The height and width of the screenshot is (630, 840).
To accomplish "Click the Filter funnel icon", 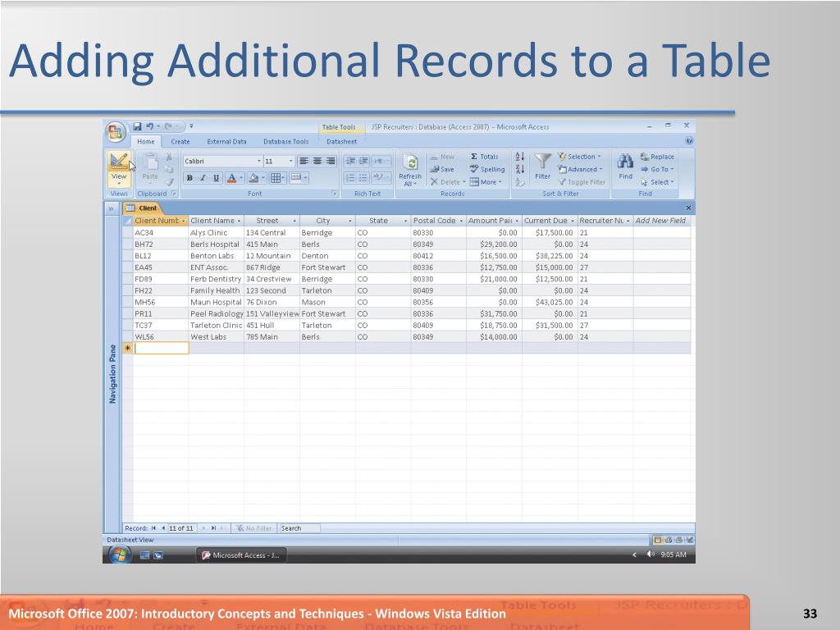I will coord(543,162).
